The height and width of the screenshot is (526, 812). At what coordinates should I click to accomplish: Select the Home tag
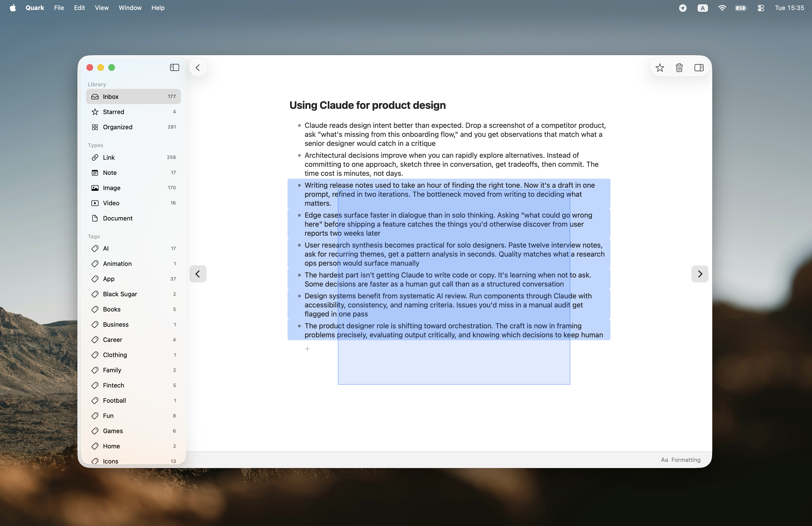coord(133,446)
